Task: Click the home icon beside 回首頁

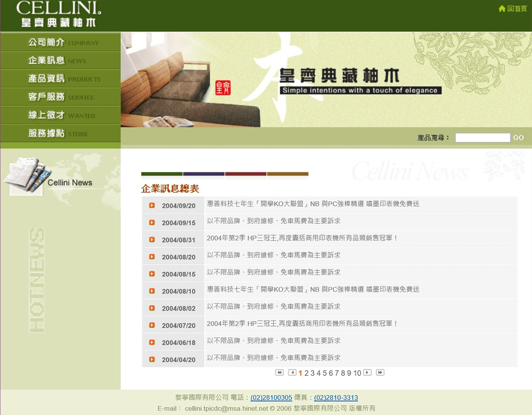Action: 502,8
